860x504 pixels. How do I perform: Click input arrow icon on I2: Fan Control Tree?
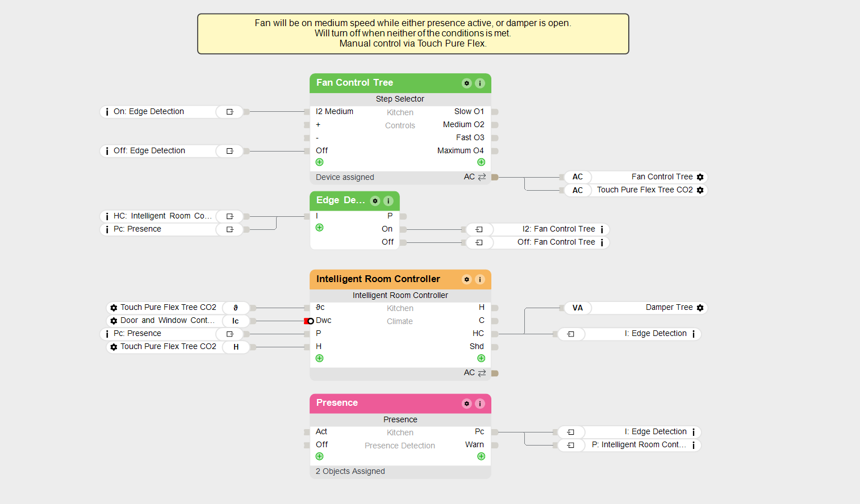(x=479, y=229)
